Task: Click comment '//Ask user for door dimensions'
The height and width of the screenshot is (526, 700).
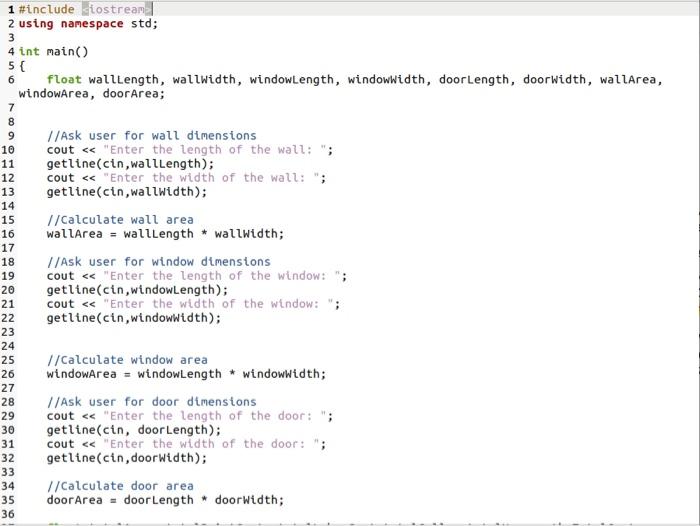Action: [152, 401]
